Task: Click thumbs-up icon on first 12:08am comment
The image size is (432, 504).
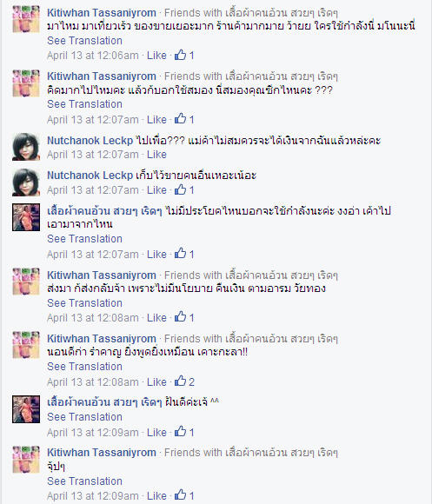Action: coord(180,317)
